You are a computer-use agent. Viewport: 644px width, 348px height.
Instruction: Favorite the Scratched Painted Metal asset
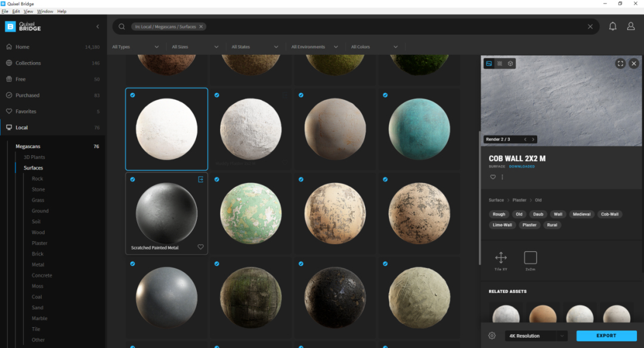click(200, 247)
